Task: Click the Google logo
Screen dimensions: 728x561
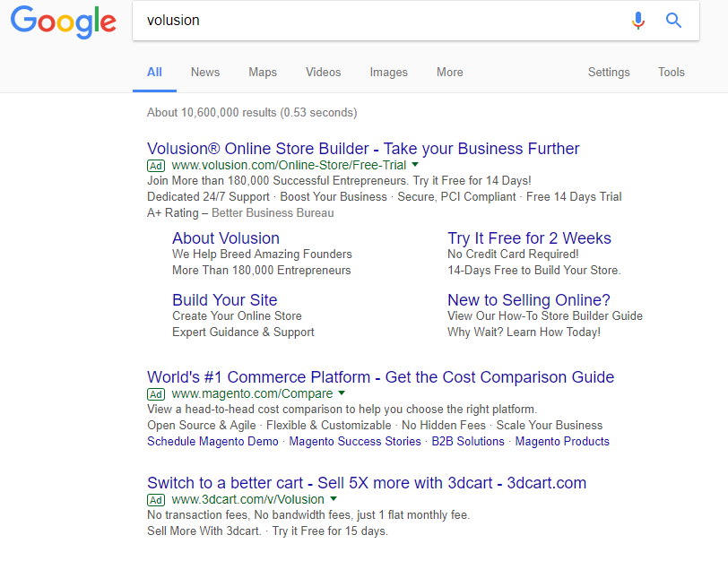Action: (64, 22)
